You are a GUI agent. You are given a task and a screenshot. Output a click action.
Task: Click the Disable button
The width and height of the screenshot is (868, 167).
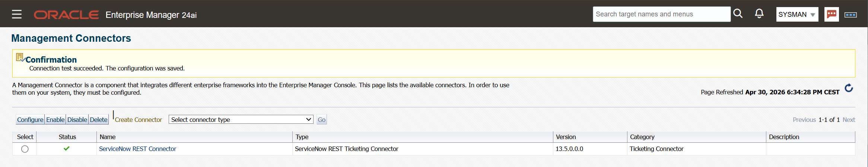77,120
